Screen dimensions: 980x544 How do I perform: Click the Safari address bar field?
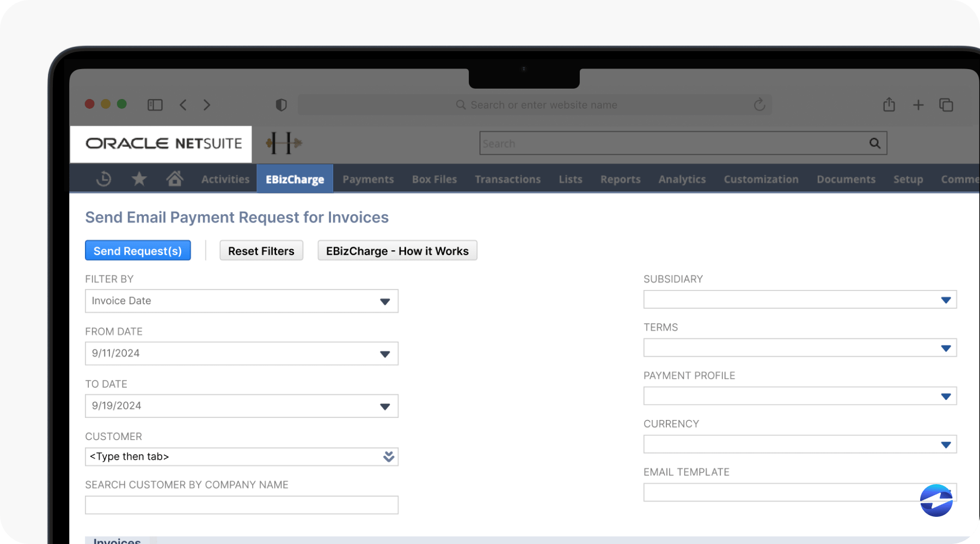(535, 104)
